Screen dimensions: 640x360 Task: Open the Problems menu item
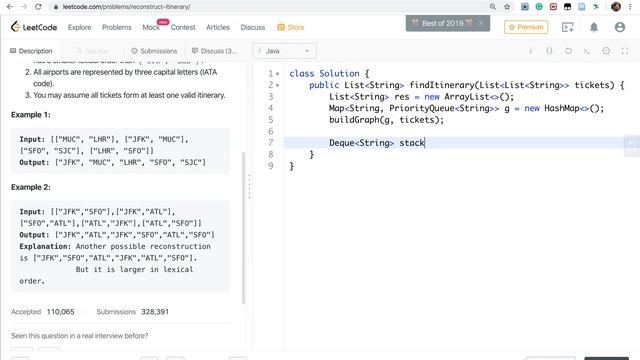click(117, 27)
